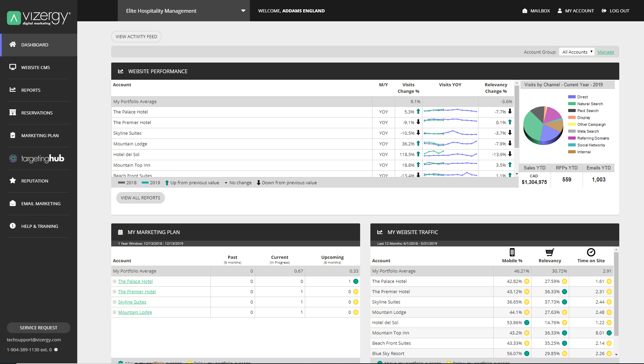The width and height of the screenshot is (644, 364).
Task: Click the Help & Training info icon
Action: click(x=13, y=226)
